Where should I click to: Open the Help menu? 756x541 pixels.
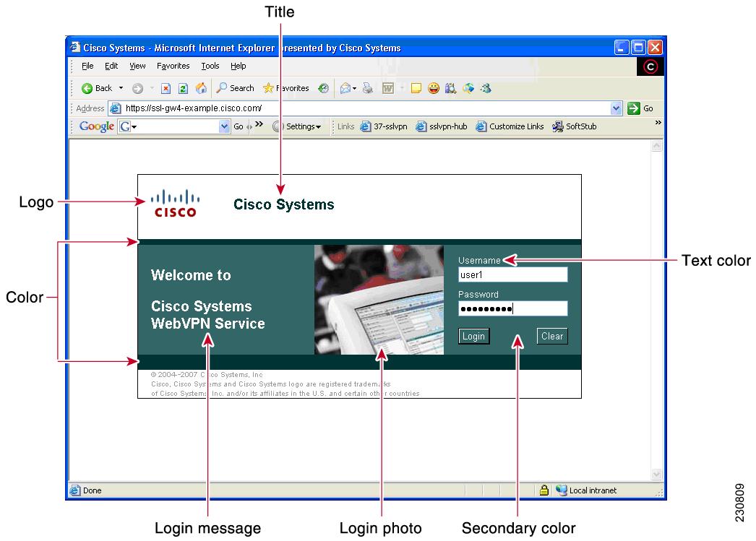click(239, 66)
